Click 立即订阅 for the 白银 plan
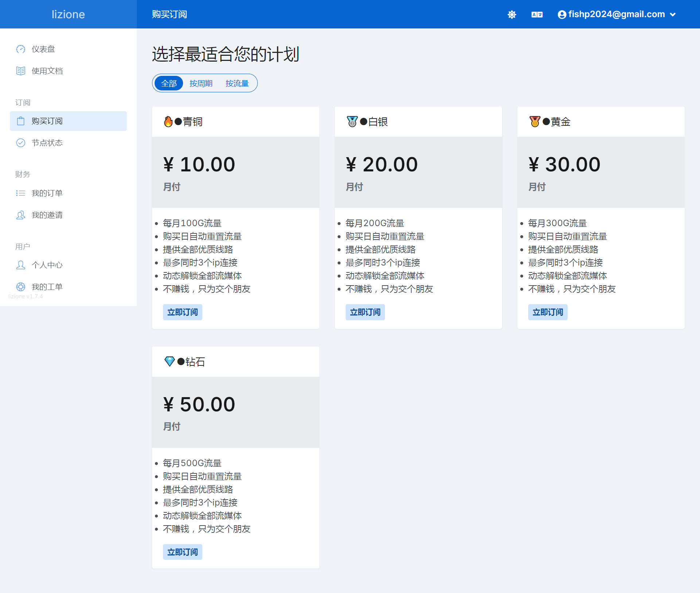 coord(365,312)
